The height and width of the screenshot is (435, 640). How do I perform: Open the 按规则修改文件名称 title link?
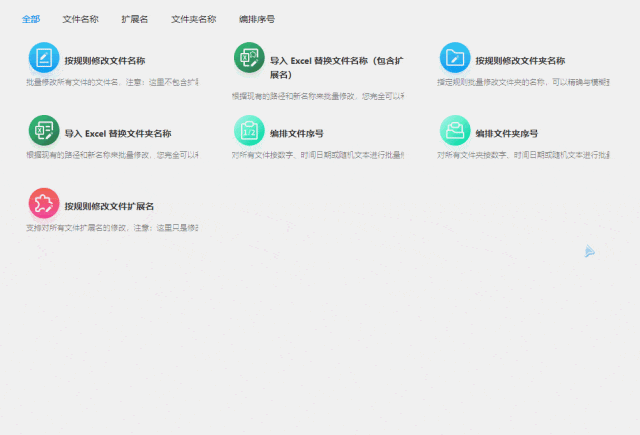point(105,61)
